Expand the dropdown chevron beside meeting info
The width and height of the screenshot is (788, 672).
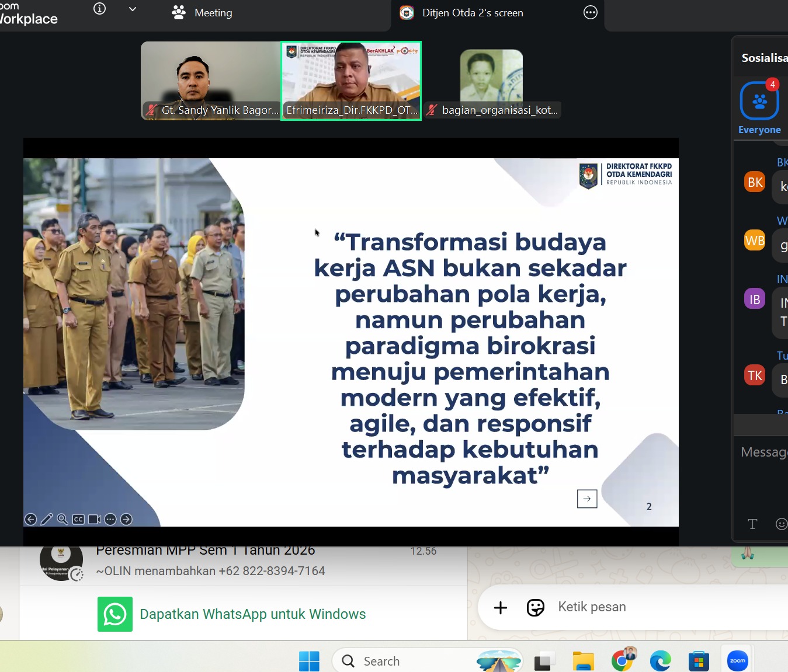[133, 9]
